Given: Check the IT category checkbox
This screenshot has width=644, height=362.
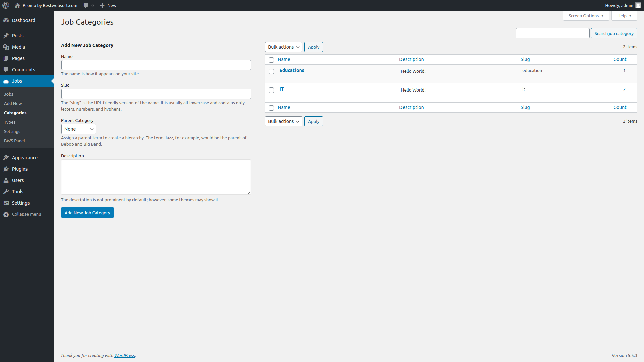Looking at the screenshot, I should [x=271, y=90].
